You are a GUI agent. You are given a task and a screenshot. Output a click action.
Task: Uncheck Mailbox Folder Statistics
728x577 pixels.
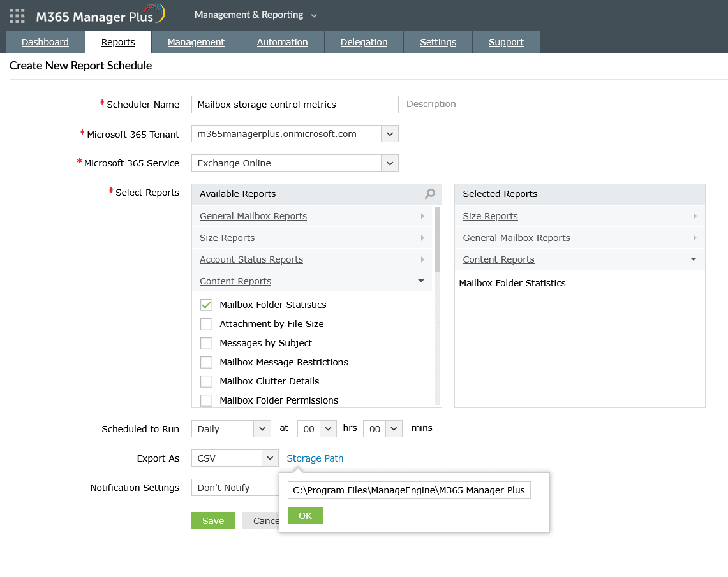coord(206,305)
